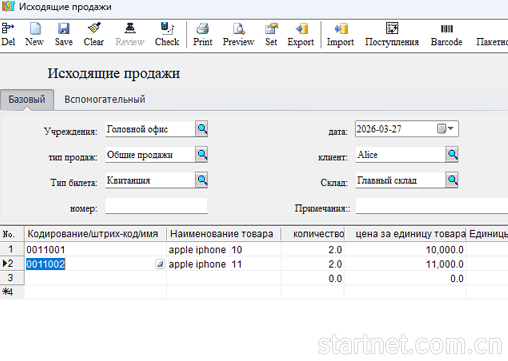Open lookup for клиент Alice field

point(452,154)
